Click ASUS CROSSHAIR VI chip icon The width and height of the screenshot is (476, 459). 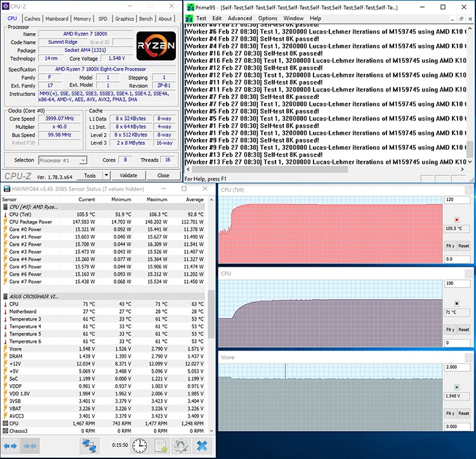click(5, 296)
